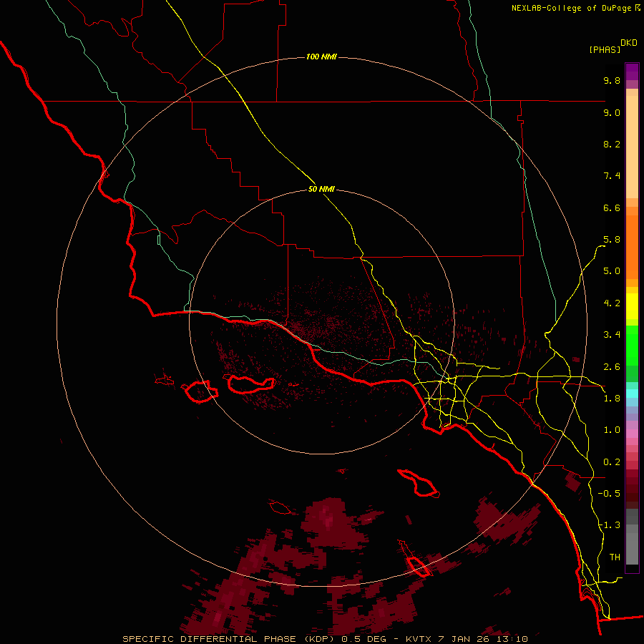
Task: Pick the purple segment at the color bar top
Action: (632, 72)
